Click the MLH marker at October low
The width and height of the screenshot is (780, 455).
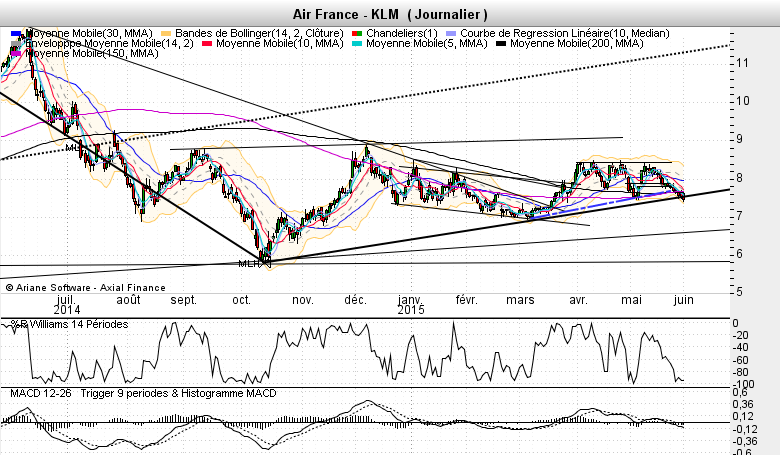pyautogui.click(x=247, y=264)
